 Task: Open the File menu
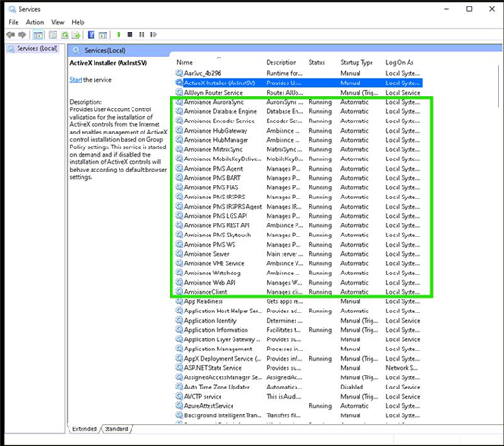click(x=14, y=22)
